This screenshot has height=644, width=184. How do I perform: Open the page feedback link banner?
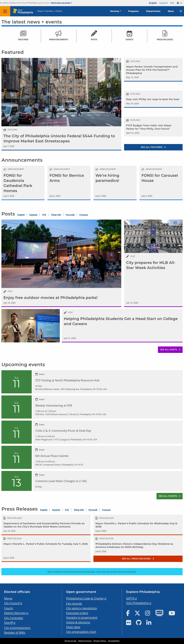tap(92, 572)
